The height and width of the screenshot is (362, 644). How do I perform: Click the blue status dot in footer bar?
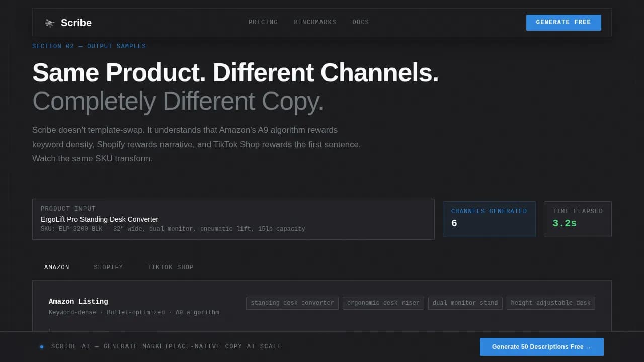[42, 346]
